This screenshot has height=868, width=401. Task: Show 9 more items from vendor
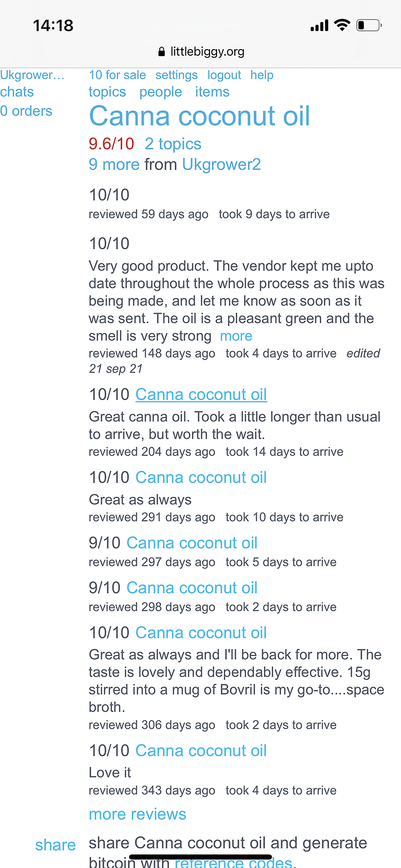coord(114,164)
